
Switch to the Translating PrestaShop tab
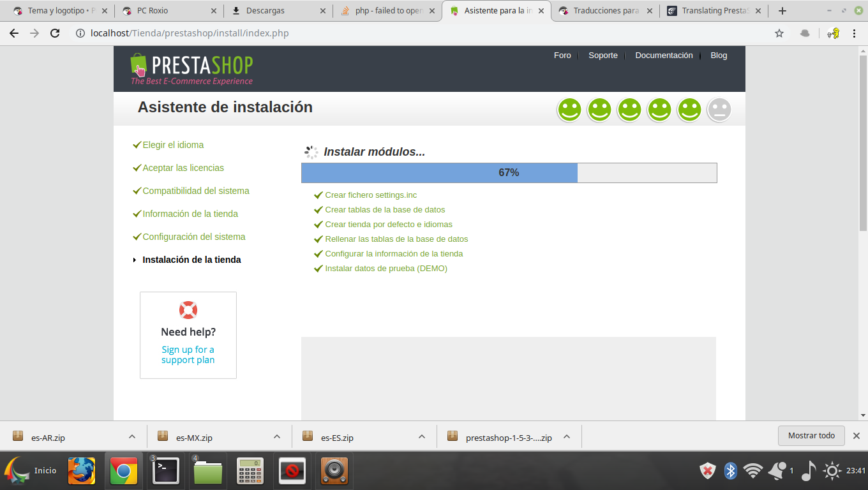coord(714,11)
